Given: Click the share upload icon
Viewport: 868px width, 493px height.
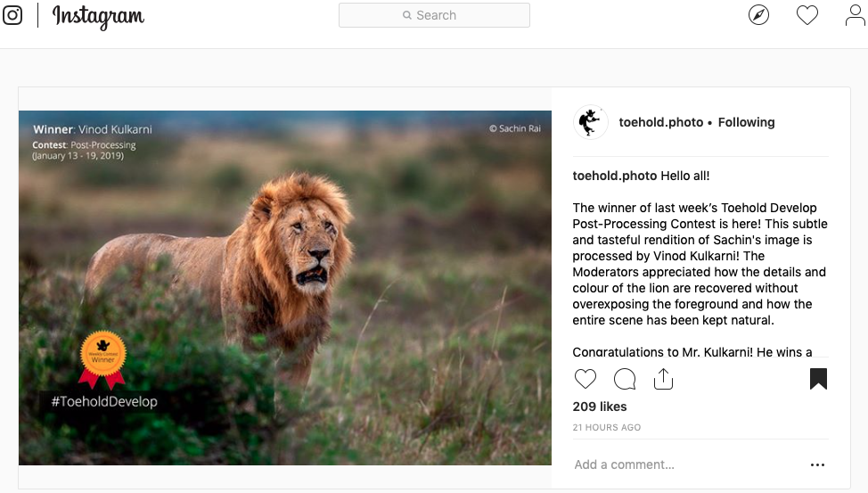Looking at the screenshot, I should tap(663, 379).
